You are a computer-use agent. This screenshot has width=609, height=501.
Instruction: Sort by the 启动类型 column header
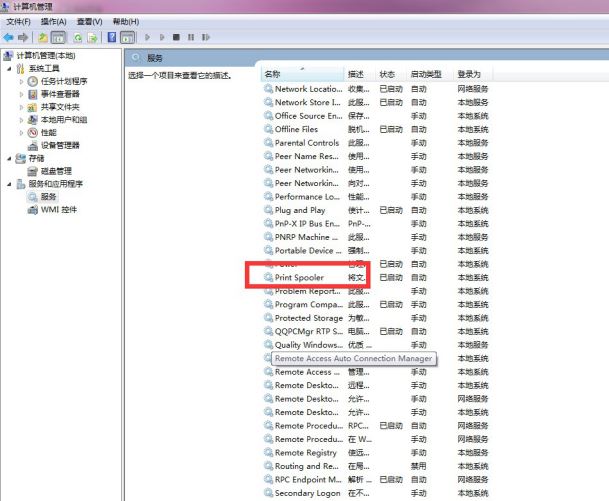click(x=430, y=74)
